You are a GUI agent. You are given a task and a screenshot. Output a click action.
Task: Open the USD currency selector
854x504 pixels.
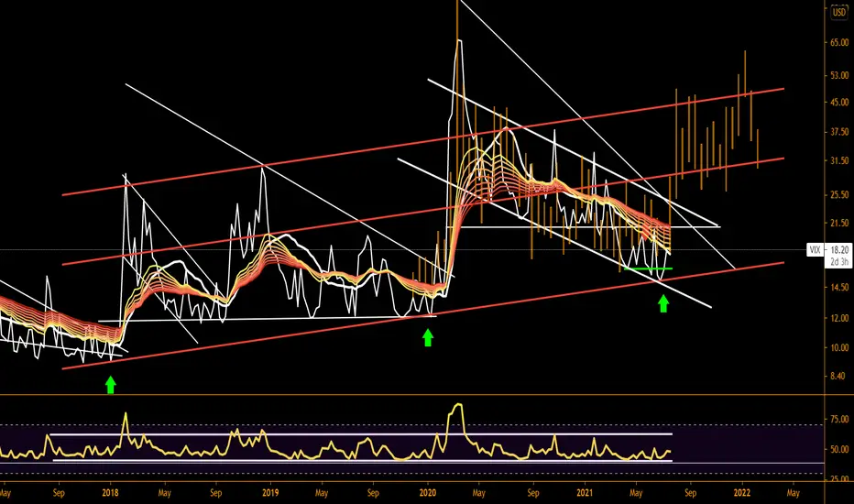838,12
